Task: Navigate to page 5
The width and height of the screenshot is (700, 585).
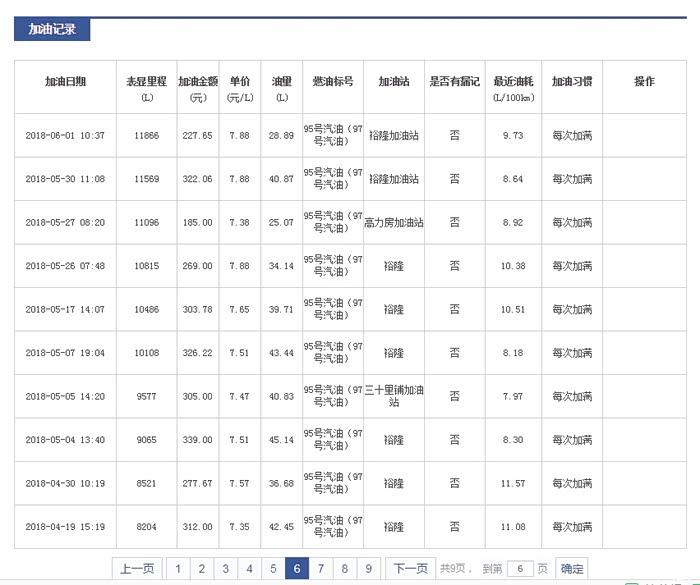Action: click(x=273, y=569)
